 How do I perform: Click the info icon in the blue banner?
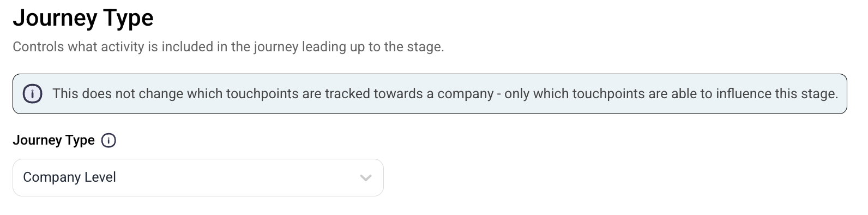point(33,94)
